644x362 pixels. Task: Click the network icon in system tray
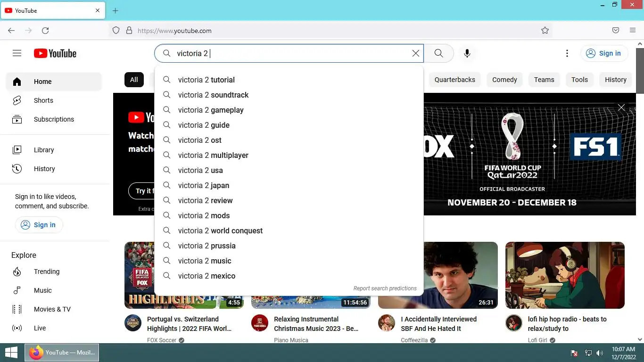(588, 353)
